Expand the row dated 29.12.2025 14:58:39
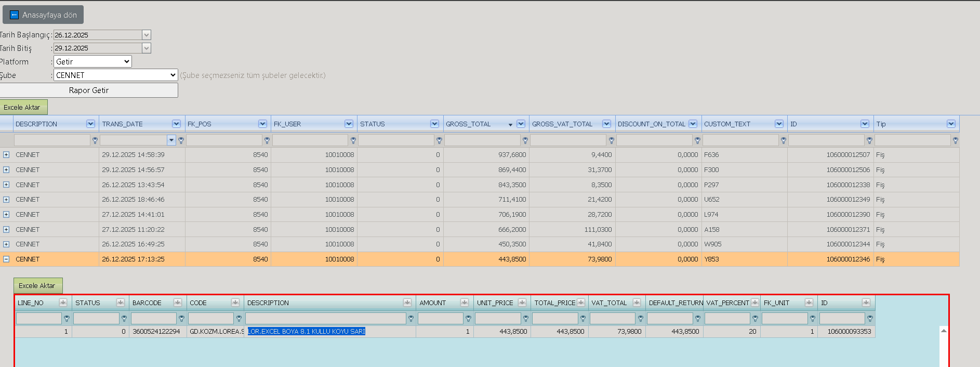980x367 pixels. point(6,155)
